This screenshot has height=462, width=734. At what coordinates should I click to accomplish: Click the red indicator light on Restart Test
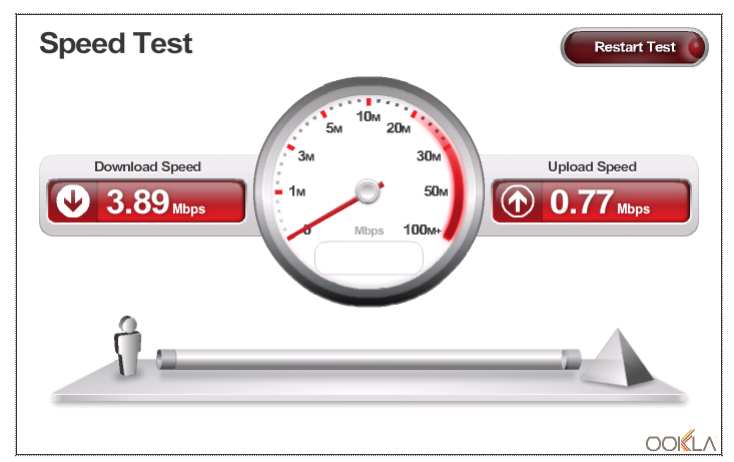[x=695, y=47]
